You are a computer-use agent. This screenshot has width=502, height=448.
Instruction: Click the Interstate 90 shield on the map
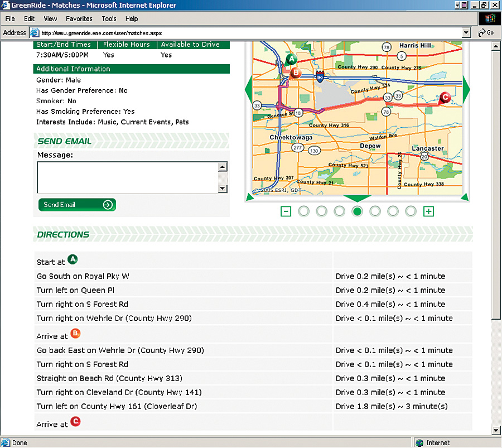320,76
